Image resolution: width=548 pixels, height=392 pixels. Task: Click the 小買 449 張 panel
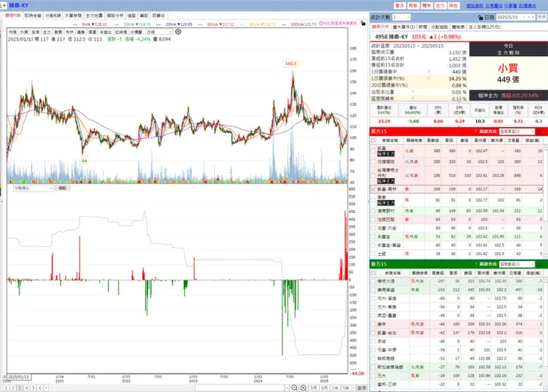point(508,73)
